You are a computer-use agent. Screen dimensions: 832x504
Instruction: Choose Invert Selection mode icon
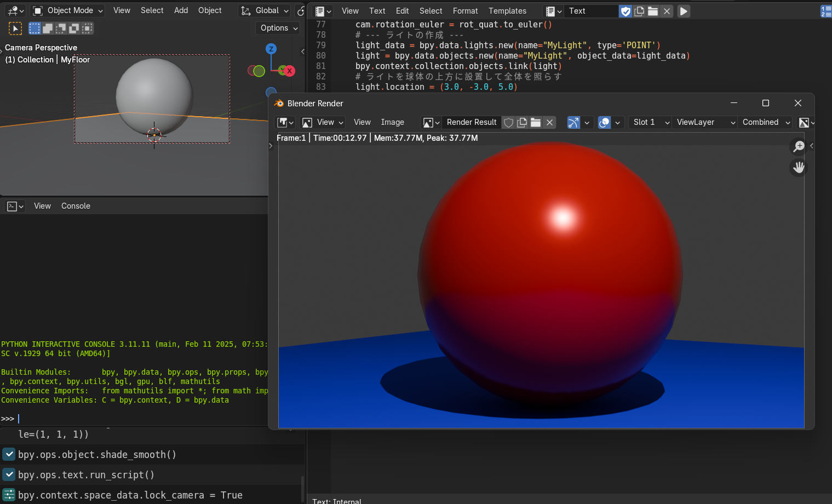pos(74,28)
